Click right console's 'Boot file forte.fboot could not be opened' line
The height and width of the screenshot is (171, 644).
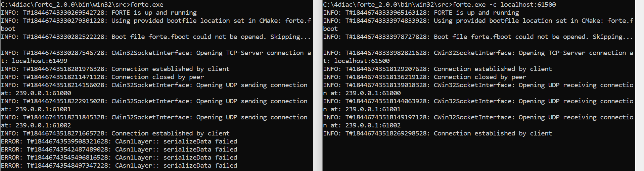point(478,37)
